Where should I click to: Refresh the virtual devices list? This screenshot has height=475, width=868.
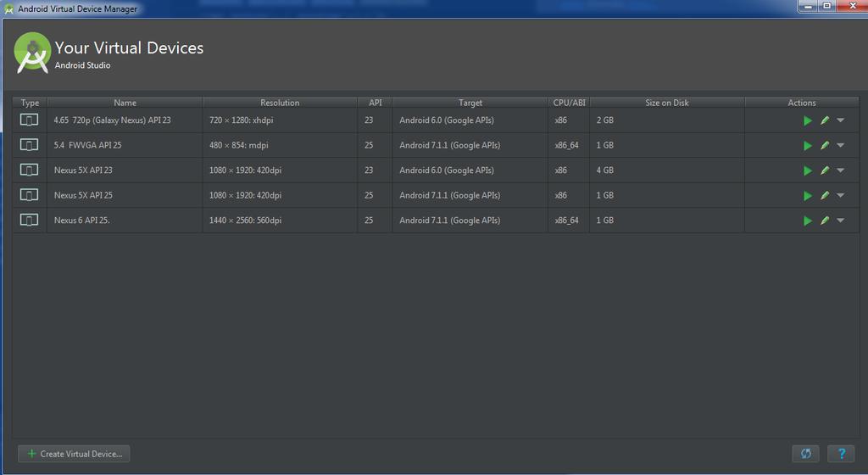tap(805, 454)
